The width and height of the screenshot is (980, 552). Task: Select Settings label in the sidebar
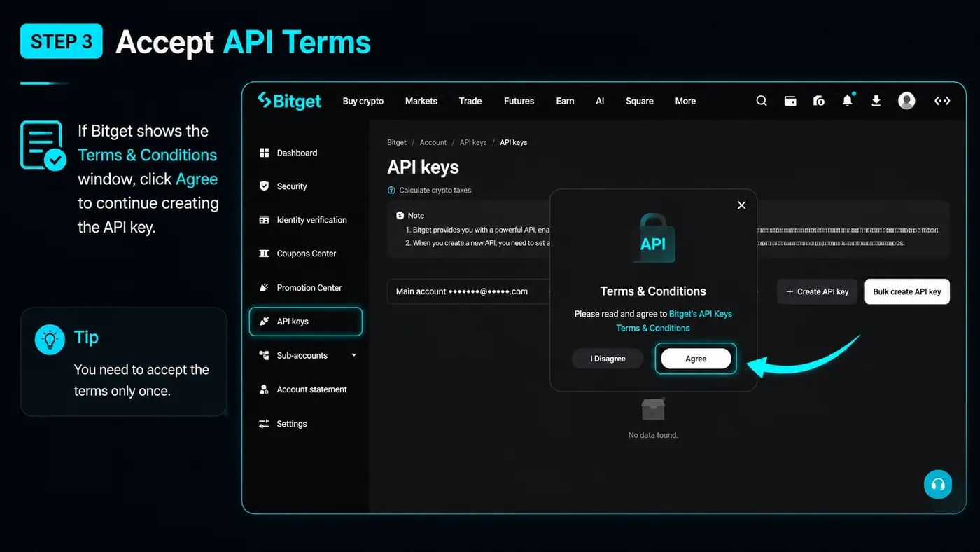(292, 424)
